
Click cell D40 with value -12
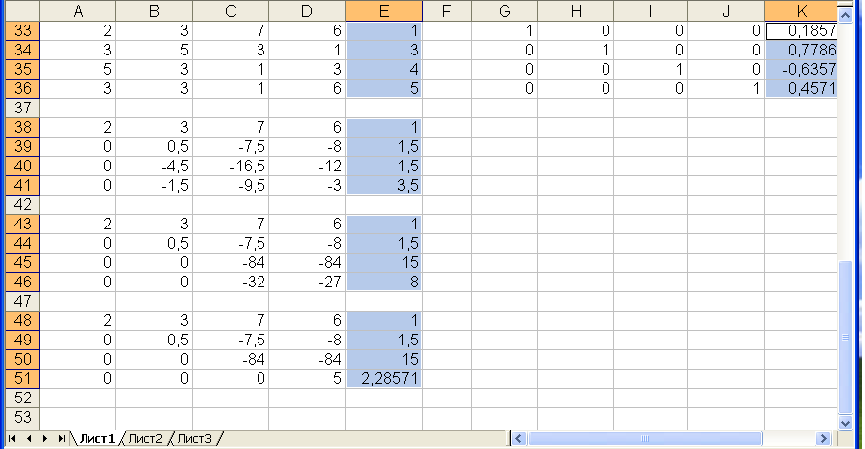pos(307,166)
